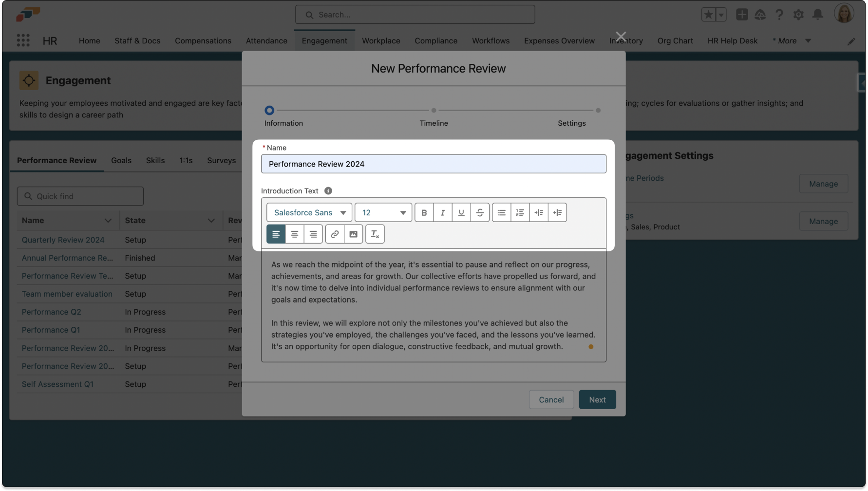Insert an image into the editor

(353, 234)
